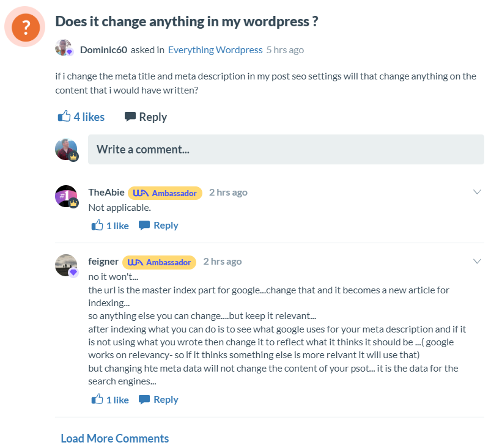Click the Write a comment field
The width and height of the screenshot is (491, 448).
tap(286, 149)
